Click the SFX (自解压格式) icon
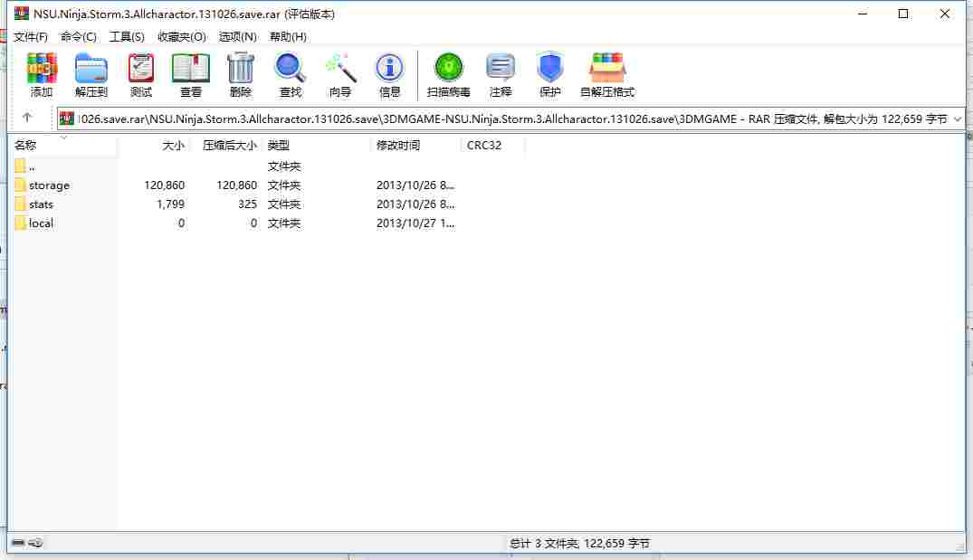 tap(607, 68)
